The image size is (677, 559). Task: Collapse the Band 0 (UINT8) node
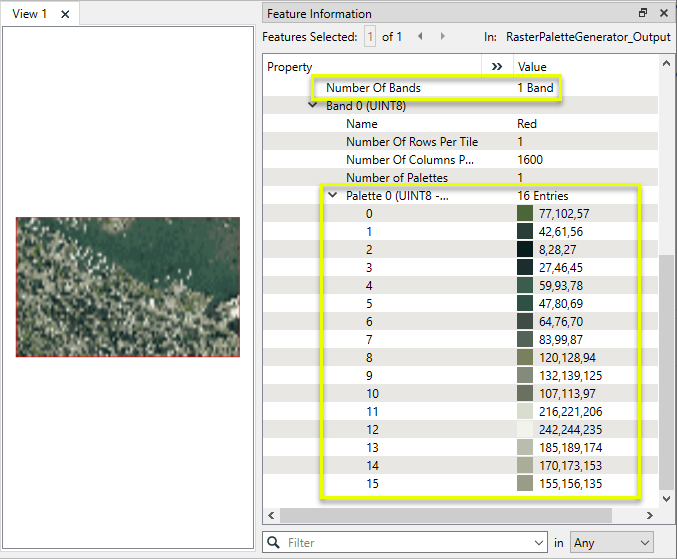pyautogui.click(x=313, y=106)
